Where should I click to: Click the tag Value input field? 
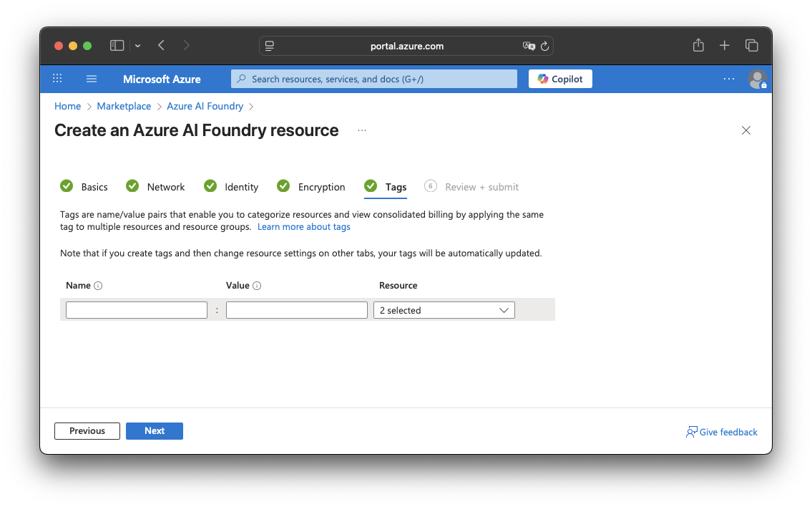point(297,310)
